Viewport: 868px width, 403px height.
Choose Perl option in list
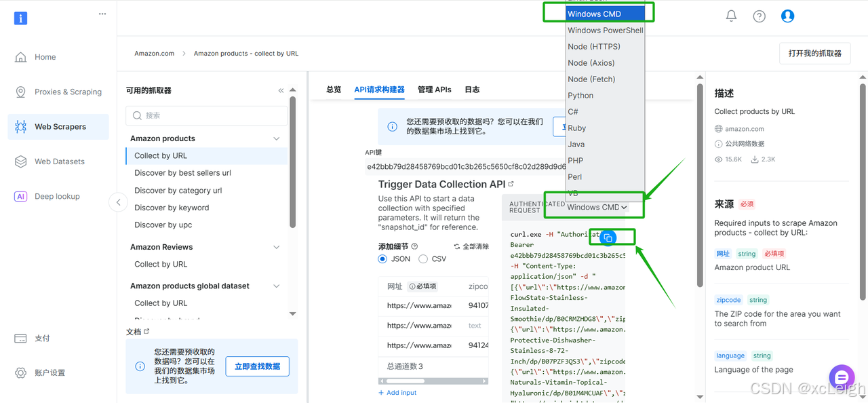(605, 176)
